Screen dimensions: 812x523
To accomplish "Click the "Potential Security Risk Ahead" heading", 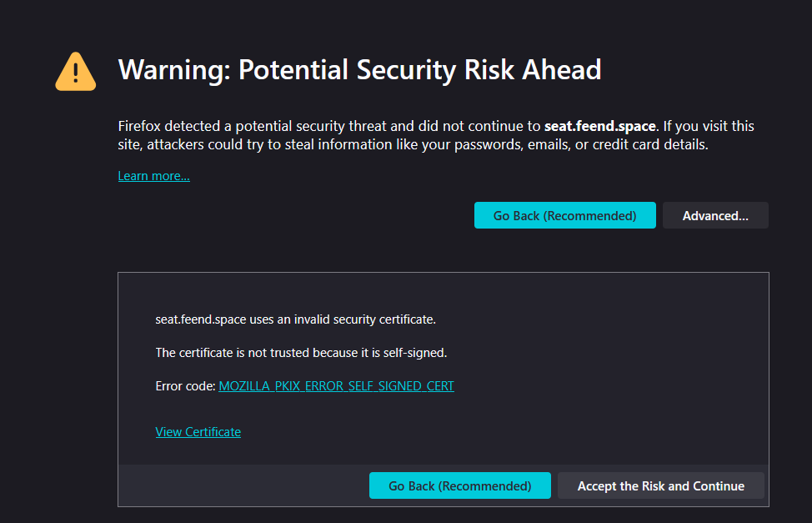I will coord(419,70).
